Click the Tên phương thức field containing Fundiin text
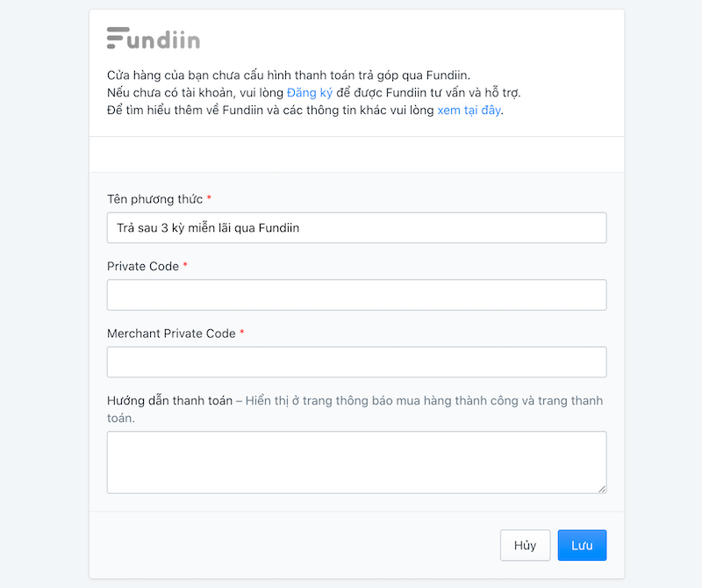 [356, 227]
